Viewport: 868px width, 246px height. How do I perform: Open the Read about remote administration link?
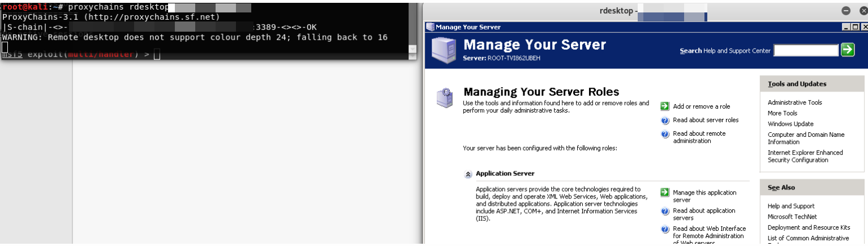point(699,137)
